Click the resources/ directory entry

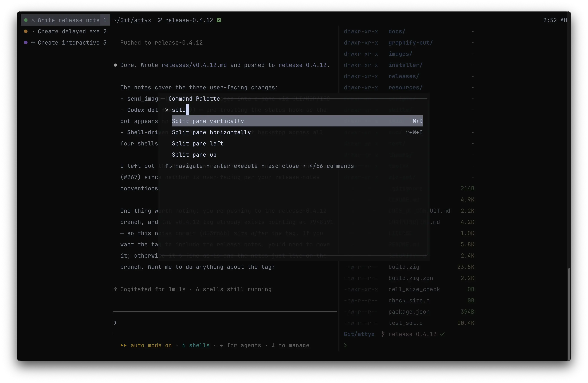[x=405, y=87]
